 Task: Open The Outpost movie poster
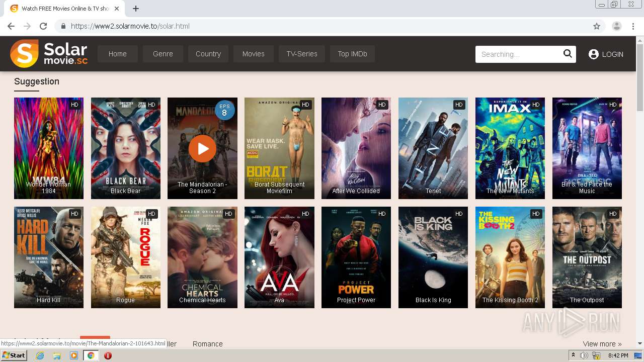(587, 257)
